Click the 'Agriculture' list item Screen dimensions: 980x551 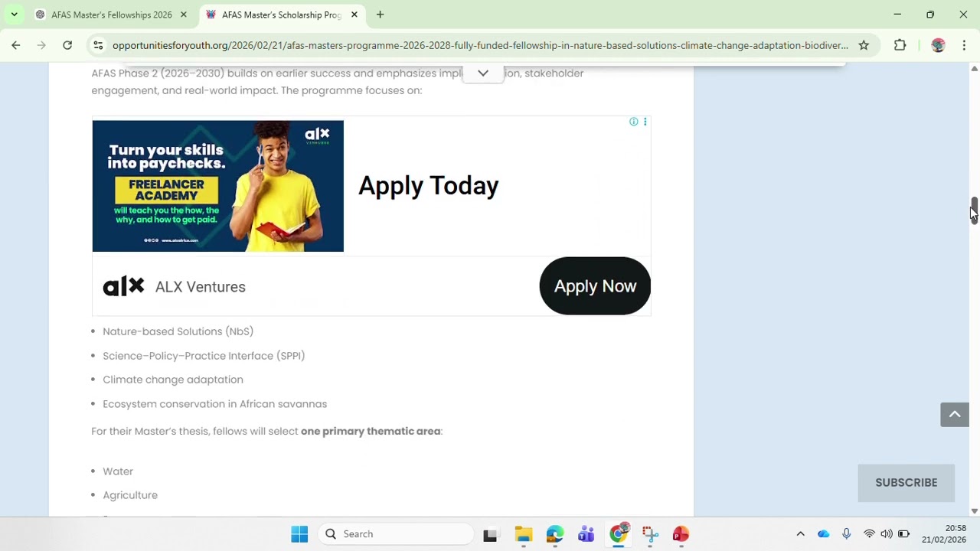(x=130, y=495)
